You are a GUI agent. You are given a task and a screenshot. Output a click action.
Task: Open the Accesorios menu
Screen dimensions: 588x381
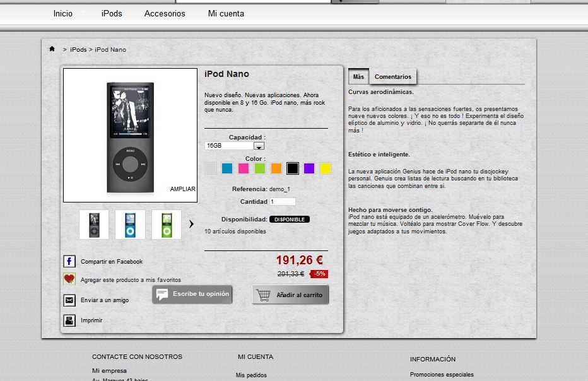(x=165, y=13)
